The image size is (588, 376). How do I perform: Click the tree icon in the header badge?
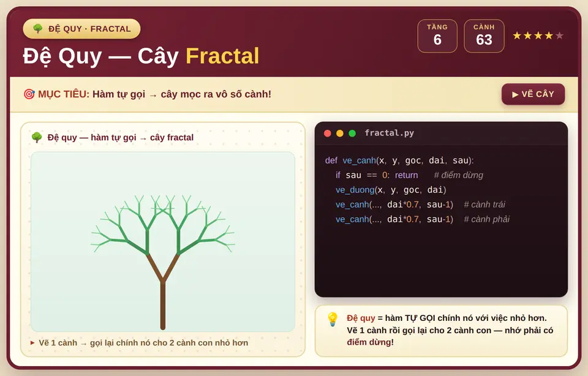37,29
